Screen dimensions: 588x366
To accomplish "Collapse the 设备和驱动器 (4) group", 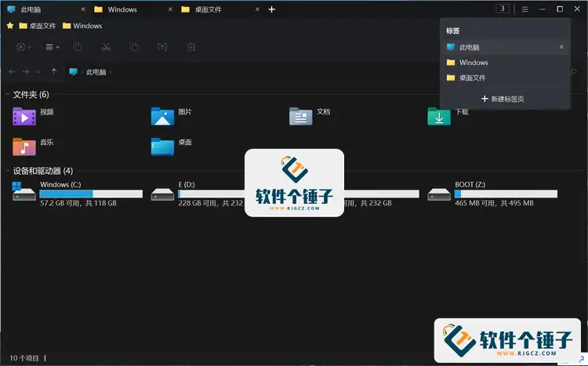I will tap(8, 171).
